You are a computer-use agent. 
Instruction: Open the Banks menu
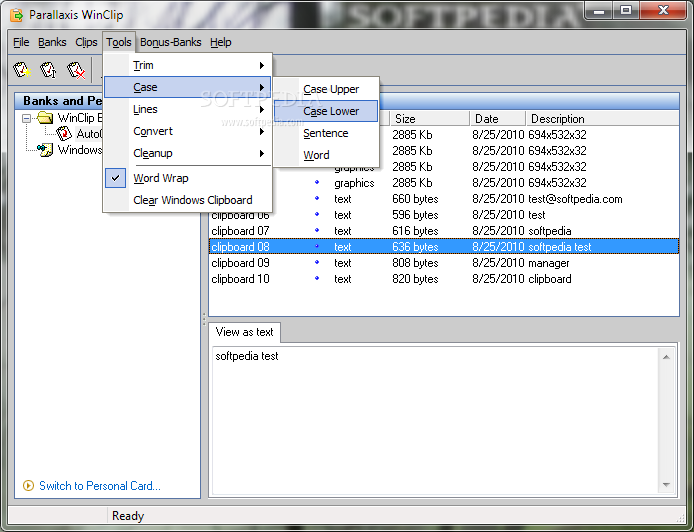click(x=52, y=42)
